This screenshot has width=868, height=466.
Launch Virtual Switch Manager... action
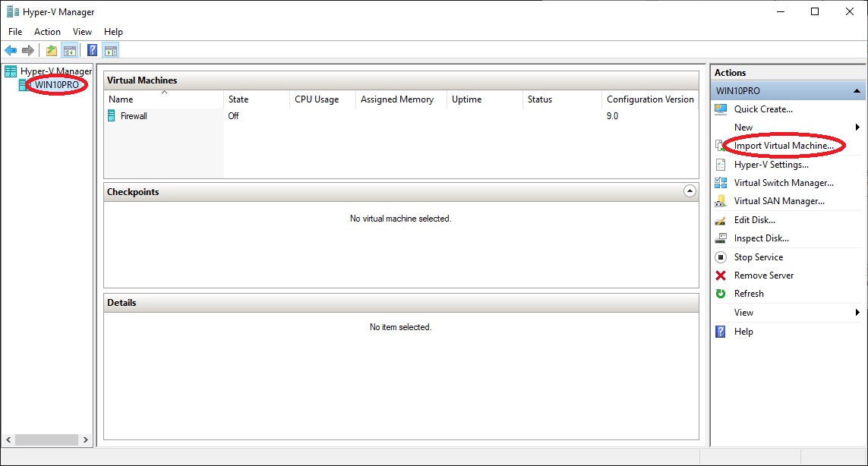[784, 183]
